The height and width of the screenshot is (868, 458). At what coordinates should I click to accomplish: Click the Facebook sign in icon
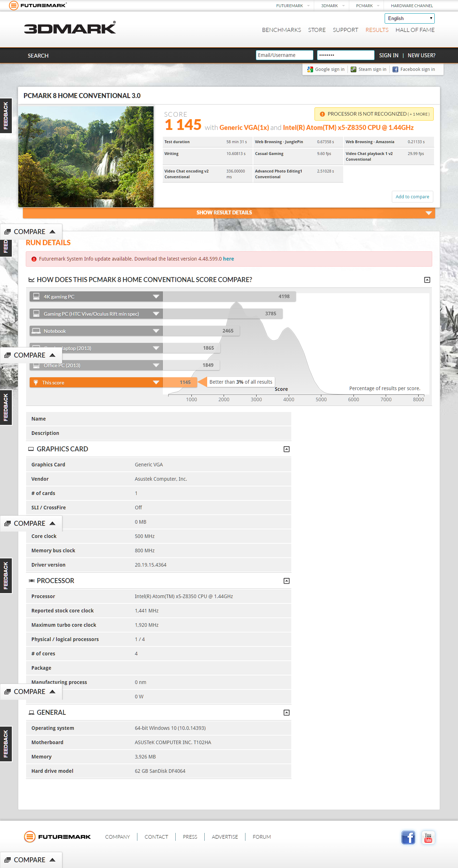tap(395, 69)
